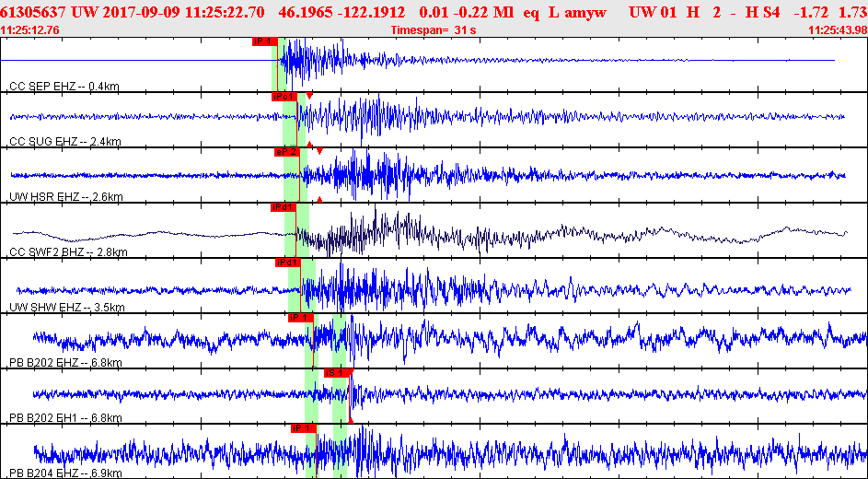868x479 pixels.
Task: Select the iS 1 pick flag on B202 EH1 trace
Action: [337, 373]
